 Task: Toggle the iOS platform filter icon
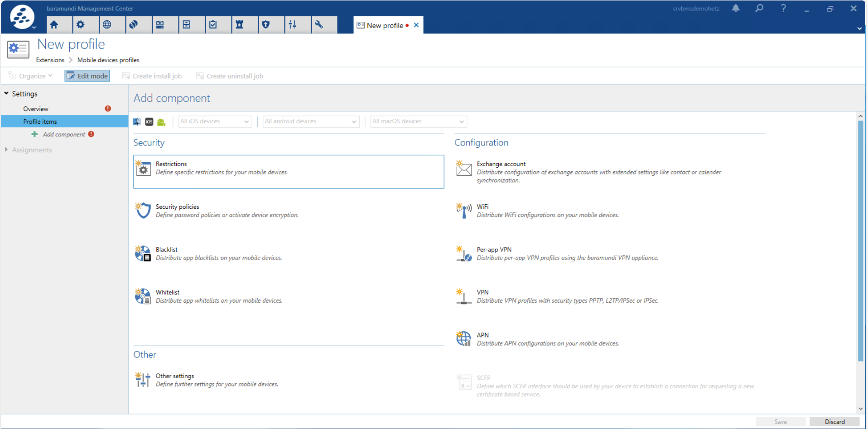149,121
